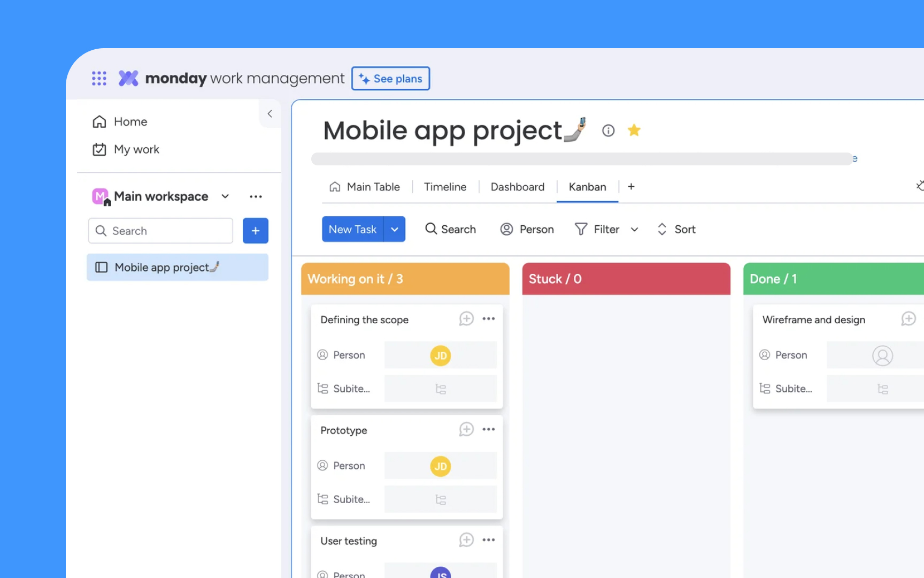Screen dimensions: 924x578
Task: Open the search icon on the board toolbar
Action: [451, 229]
